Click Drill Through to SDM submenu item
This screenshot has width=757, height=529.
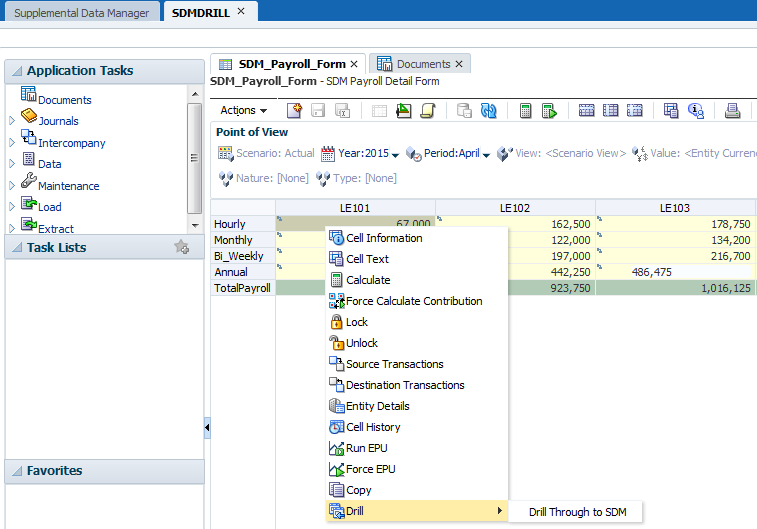tap(577, 512)
